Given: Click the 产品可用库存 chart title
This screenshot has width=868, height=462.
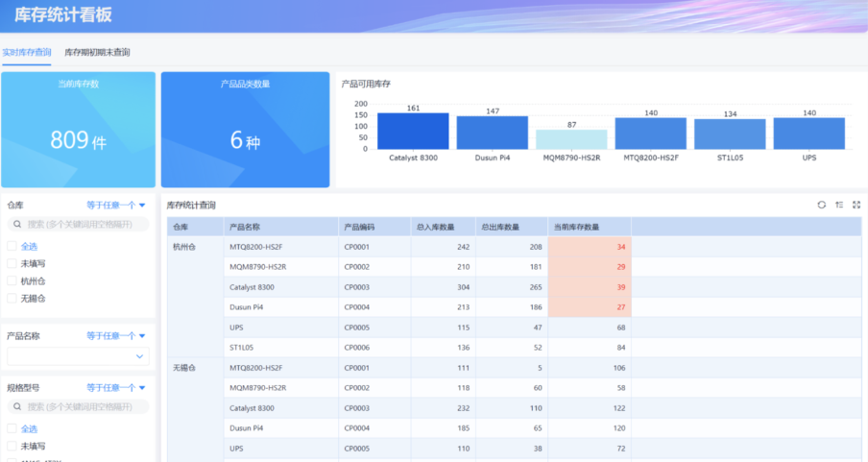Looking at the screenshot, I should pyautogui.click(x=366, y=85).
